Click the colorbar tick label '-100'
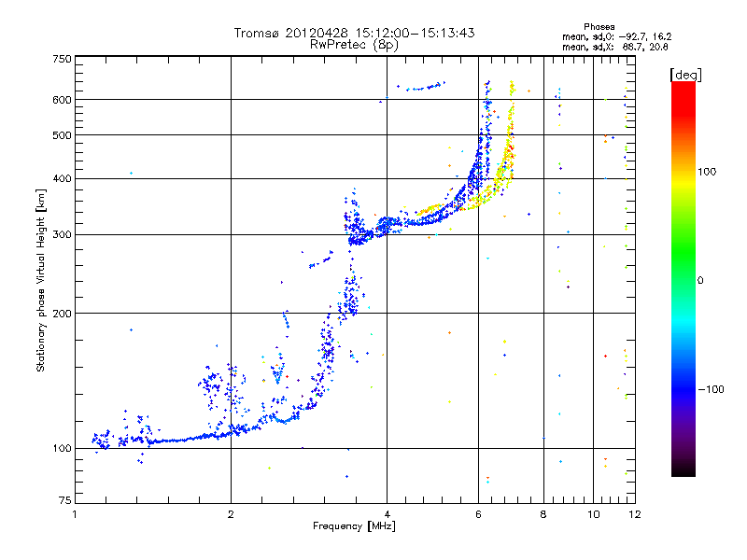 (x=711, y=389)
